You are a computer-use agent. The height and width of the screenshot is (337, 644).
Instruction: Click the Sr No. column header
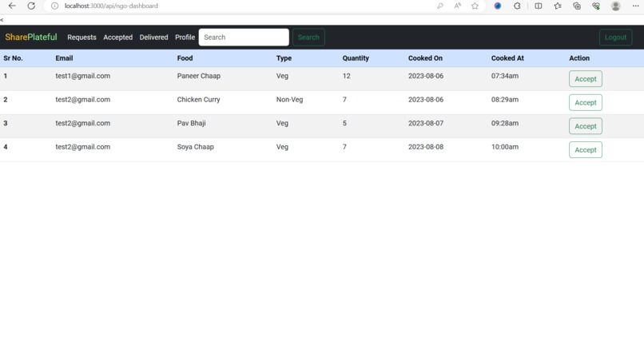[x=13, y=58]
